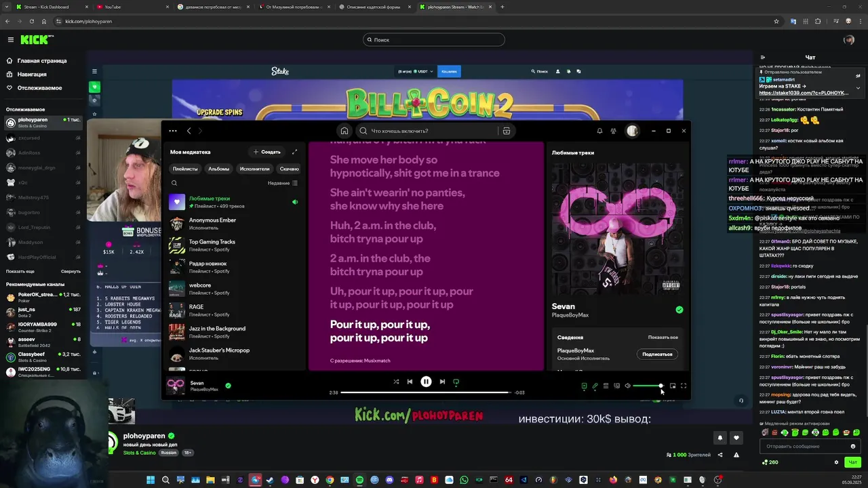868x488 pixels.
Task: Open Spotify friend activity icon
Action: click(x=614, y=131)
